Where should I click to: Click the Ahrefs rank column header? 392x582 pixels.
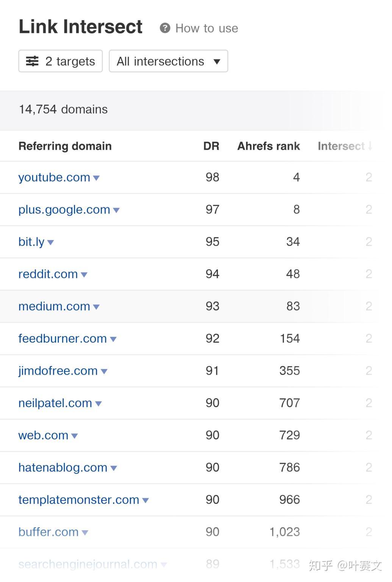click(268, 146)
